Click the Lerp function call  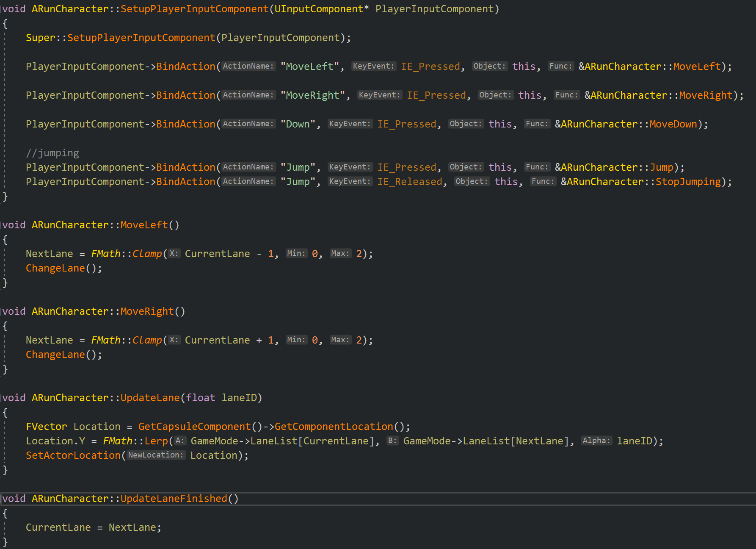156,441
